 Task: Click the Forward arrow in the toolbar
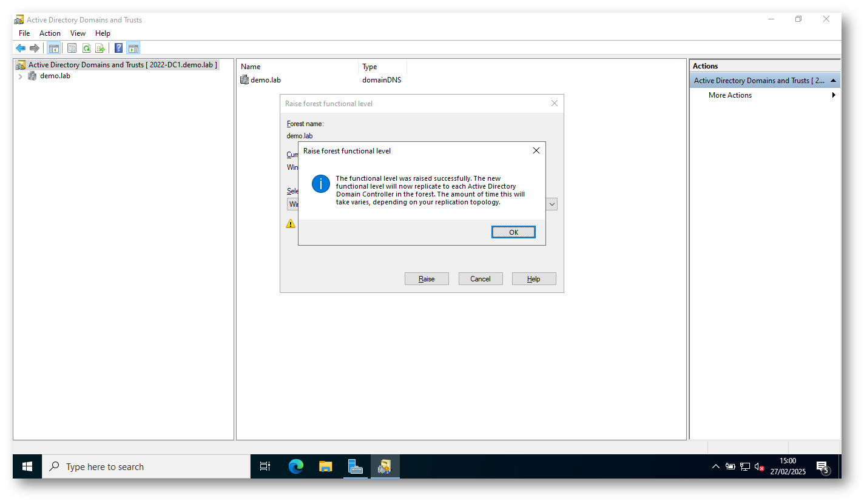35,48
